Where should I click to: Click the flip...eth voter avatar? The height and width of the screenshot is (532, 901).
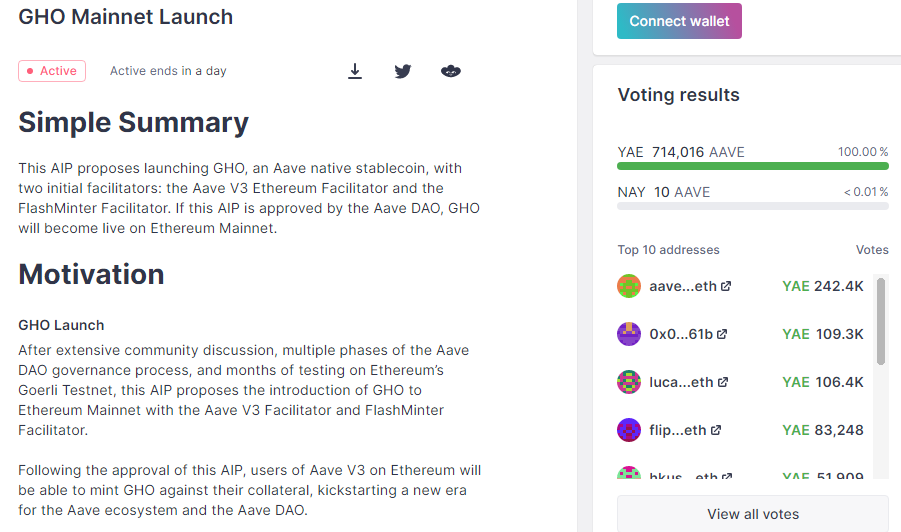629,430
